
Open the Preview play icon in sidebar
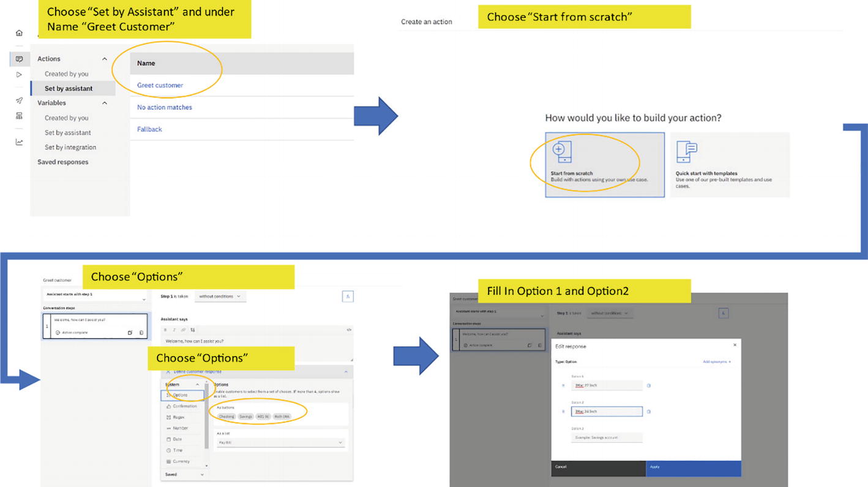[x=19, y=75]
